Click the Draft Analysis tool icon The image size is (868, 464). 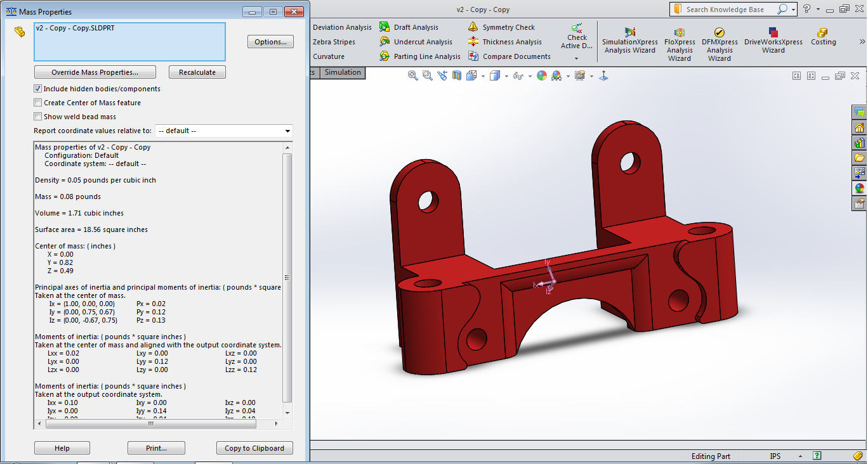(x=385, y=27)
